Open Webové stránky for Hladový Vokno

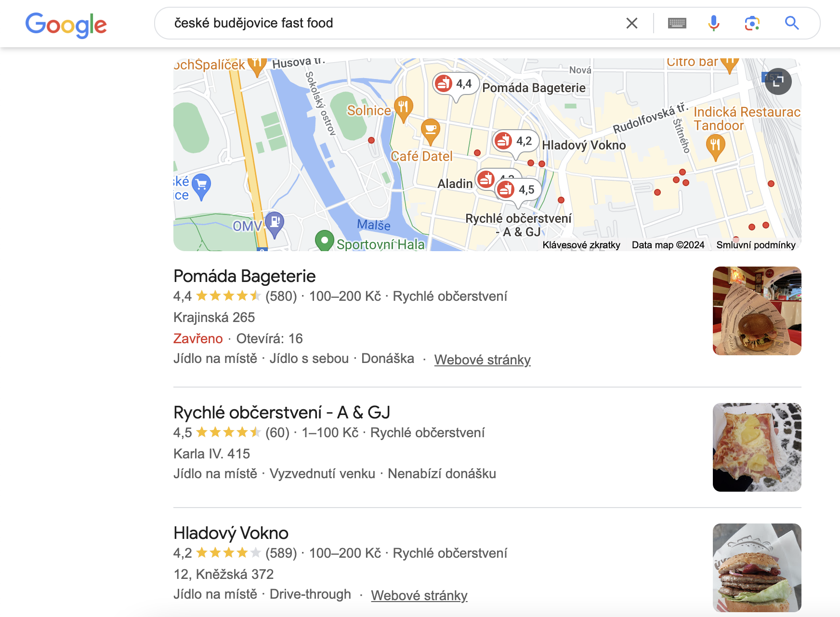tap(419, 595)
